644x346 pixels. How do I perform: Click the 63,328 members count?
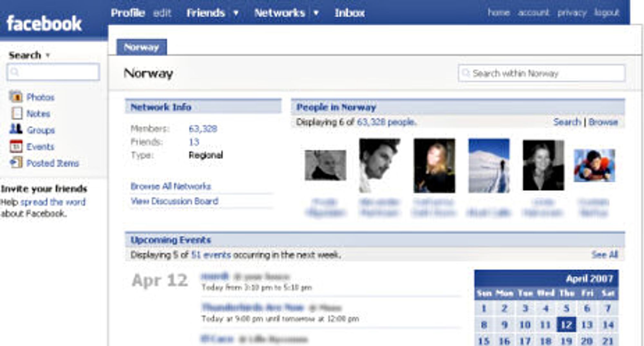click(203, 129)
